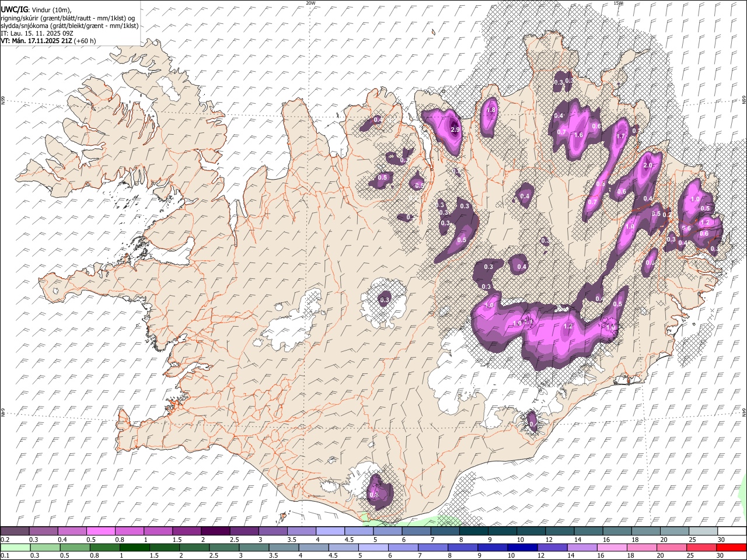Click the '1.6' snowfall value on the map

tap(578, 135)
